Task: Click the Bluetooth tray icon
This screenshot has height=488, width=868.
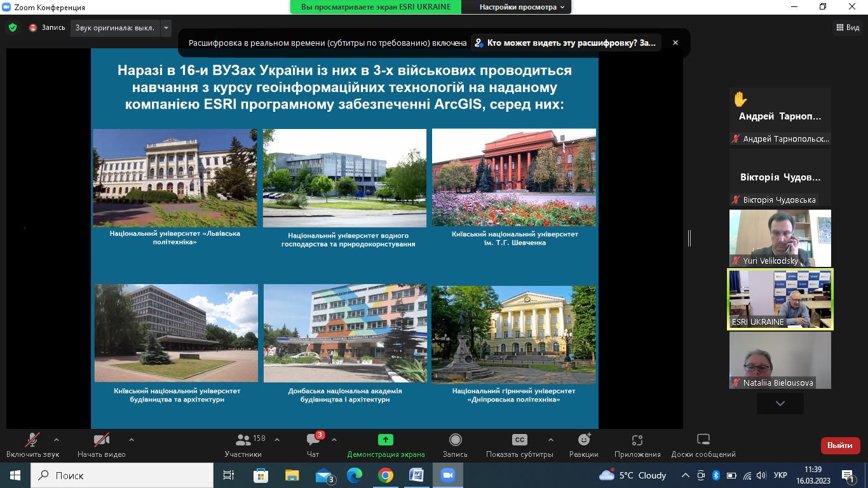Action: click(715, 475)
